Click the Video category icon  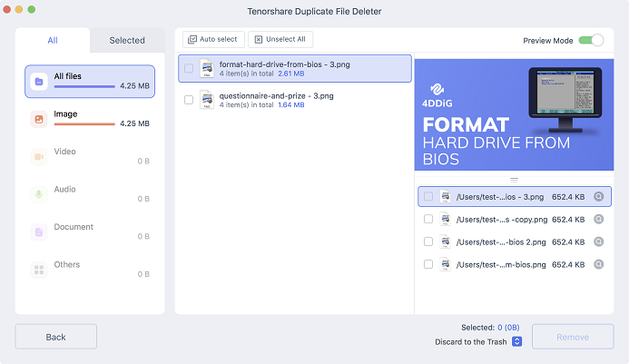point(39,156)
